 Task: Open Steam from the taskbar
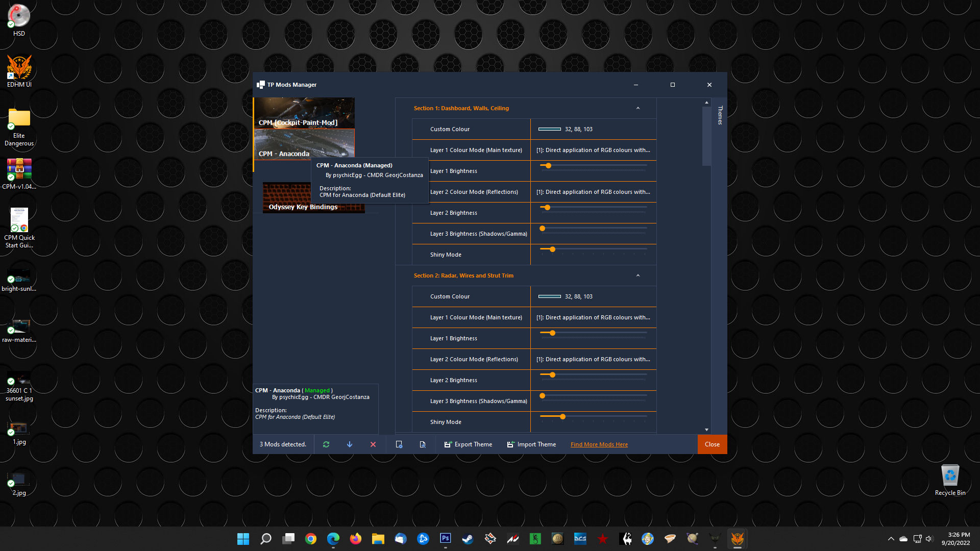tap(468, 539)
